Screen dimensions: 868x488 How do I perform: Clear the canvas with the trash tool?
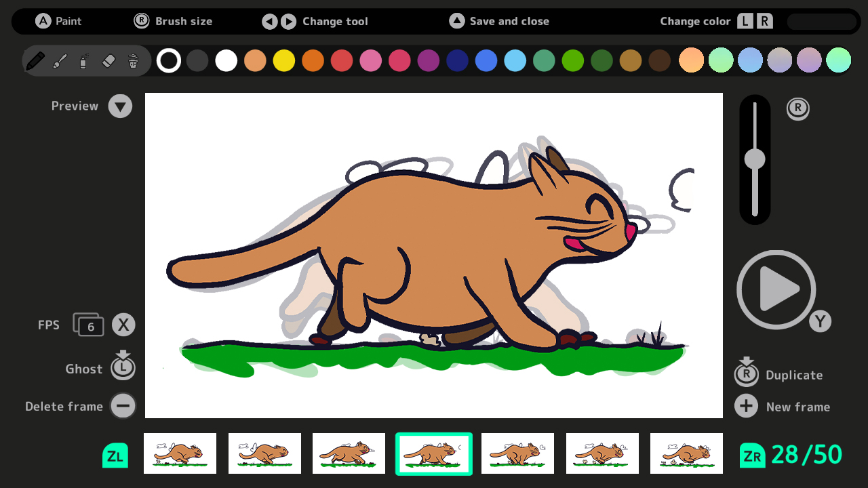pos(133,60)
